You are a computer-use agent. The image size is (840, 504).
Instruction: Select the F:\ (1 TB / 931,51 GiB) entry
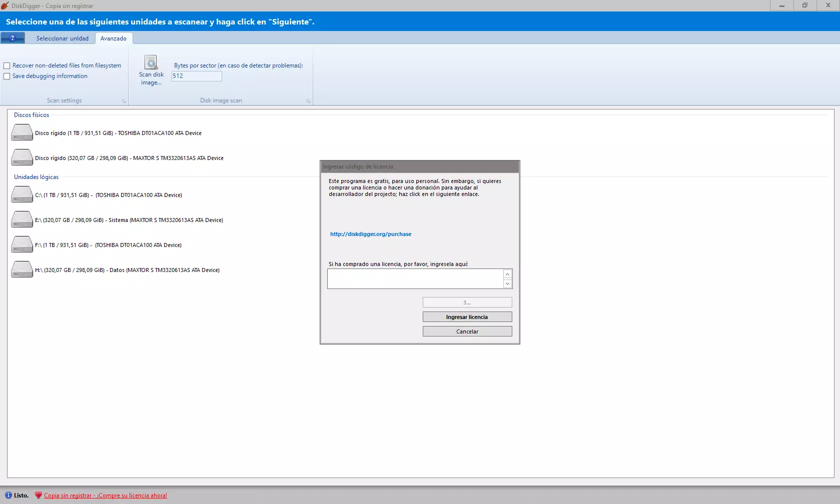(108, 245)
